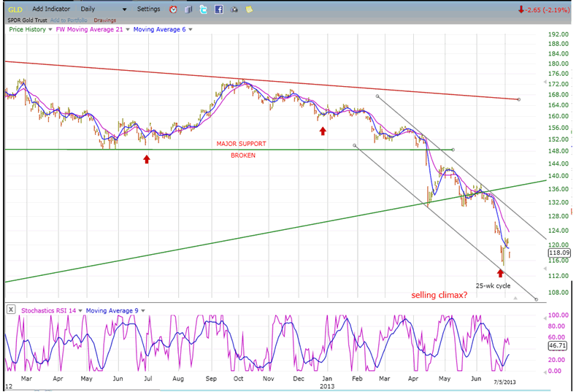Share chart via Twitter icon
Viewport: 576px width, 392px height.
[203, 9]
